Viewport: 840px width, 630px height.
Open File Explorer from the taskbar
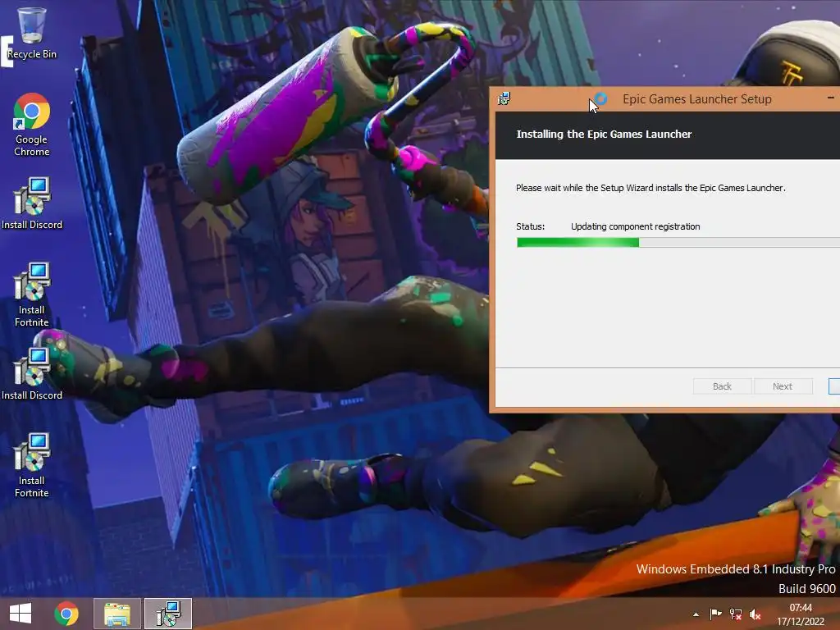(x=117, y=614)
